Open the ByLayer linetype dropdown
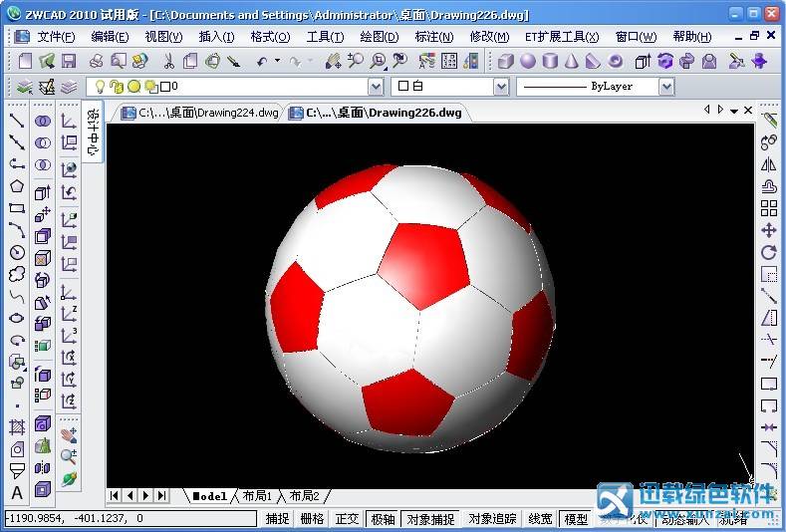Screen dimensions: 786x532 (666, 88)
